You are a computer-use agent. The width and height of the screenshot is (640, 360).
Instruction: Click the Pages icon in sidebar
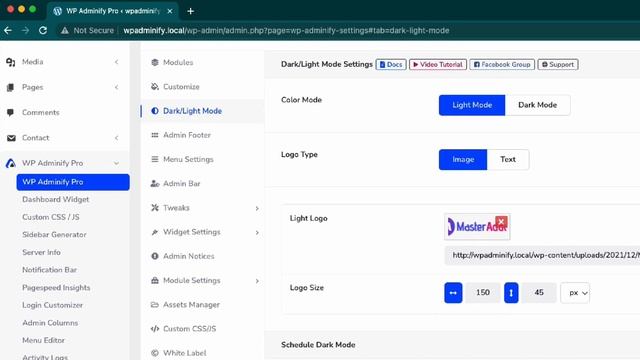[x=11, y=87]
